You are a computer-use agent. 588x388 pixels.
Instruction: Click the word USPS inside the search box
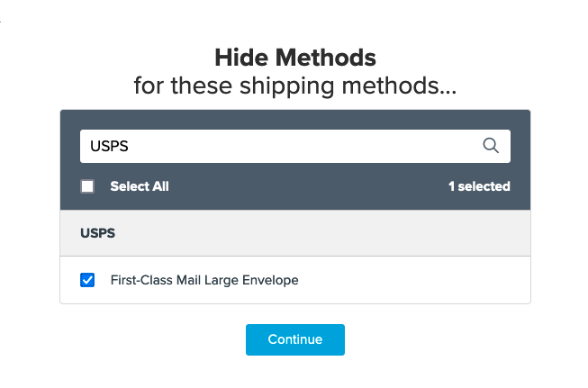click(x=104, y=146)
